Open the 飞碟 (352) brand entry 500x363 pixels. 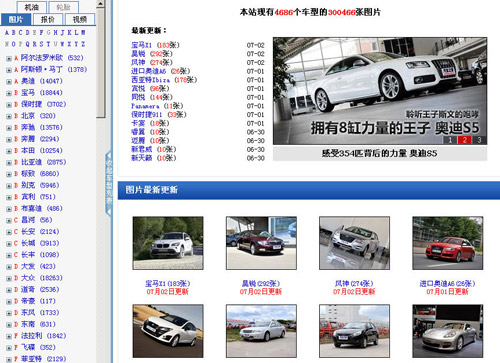pos(38,347)
